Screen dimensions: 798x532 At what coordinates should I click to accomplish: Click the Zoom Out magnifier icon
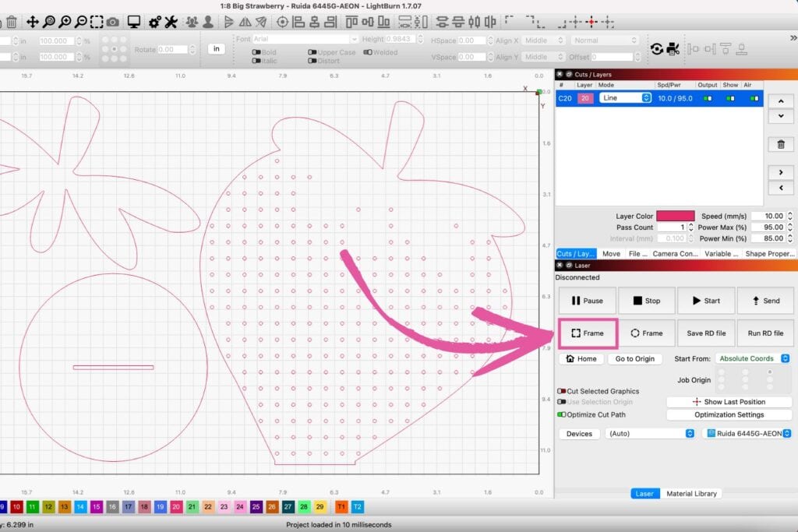80,22
